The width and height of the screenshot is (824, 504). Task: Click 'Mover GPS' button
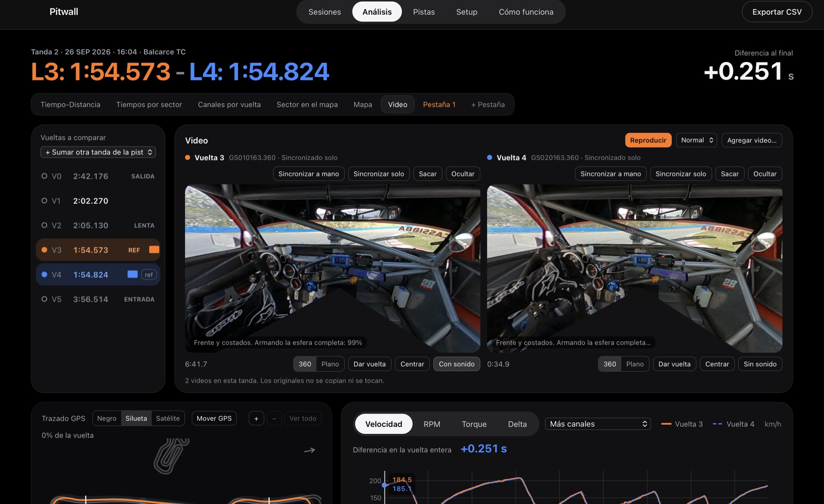pyautogui.click(x=214, y=418)
